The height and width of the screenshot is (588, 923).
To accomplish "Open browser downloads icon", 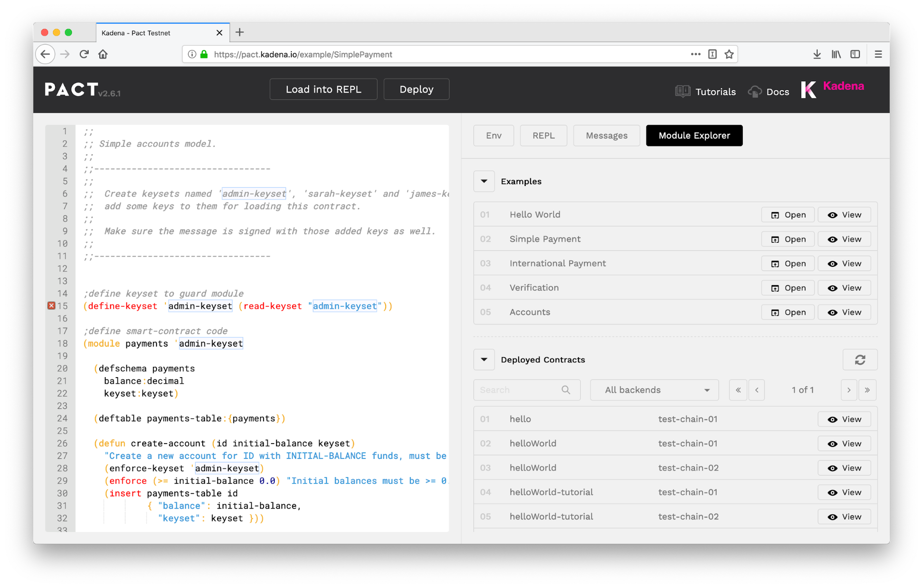I will click(817, 54).
